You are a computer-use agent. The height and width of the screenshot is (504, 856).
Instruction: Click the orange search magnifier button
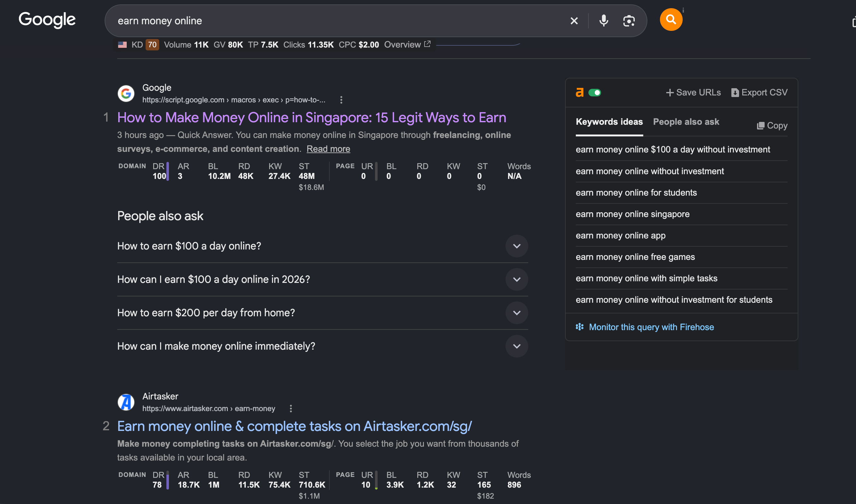click(x=671, y=19)
